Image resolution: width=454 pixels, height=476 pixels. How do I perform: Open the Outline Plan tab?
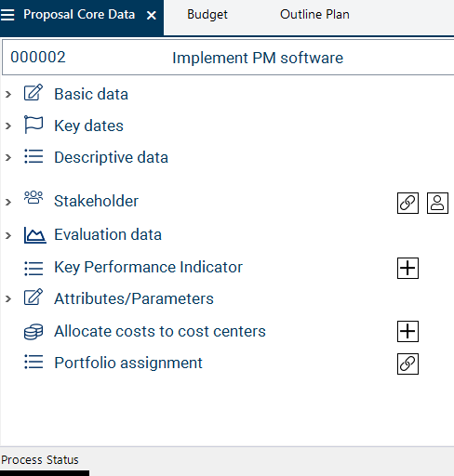(x=314, y=15)
